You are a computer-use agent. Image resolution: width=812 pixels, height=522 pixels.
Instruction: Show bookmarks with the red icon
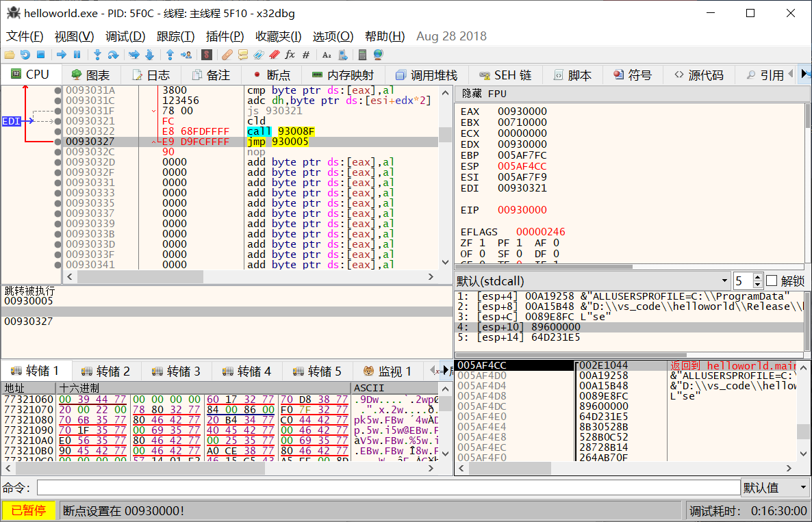point(275,55)
